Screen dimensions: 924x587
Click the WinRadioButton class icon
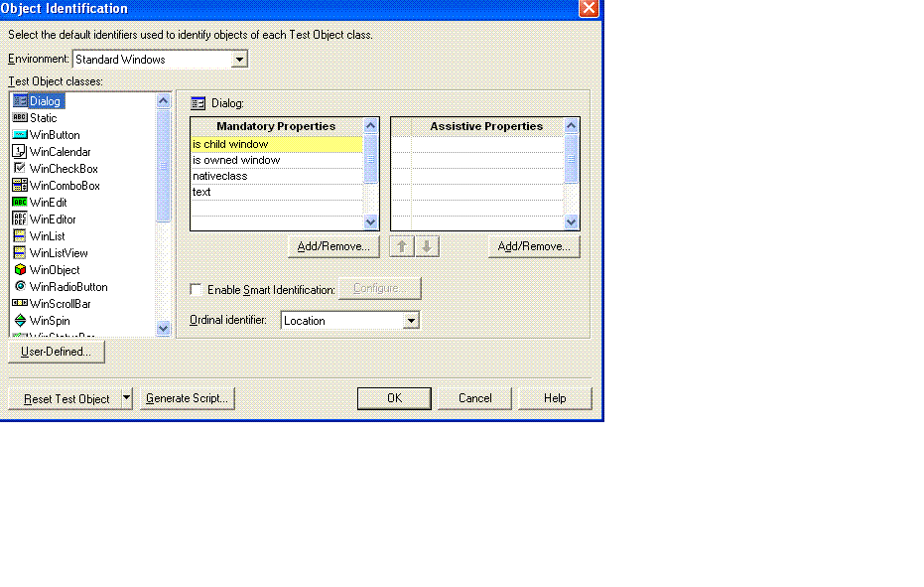[20, 286]
